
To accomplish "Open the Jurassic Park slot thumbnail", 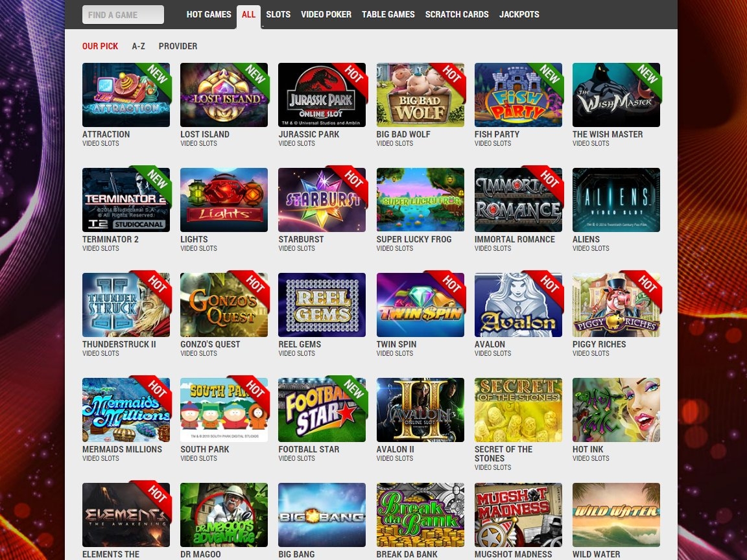I will (322, 95).
